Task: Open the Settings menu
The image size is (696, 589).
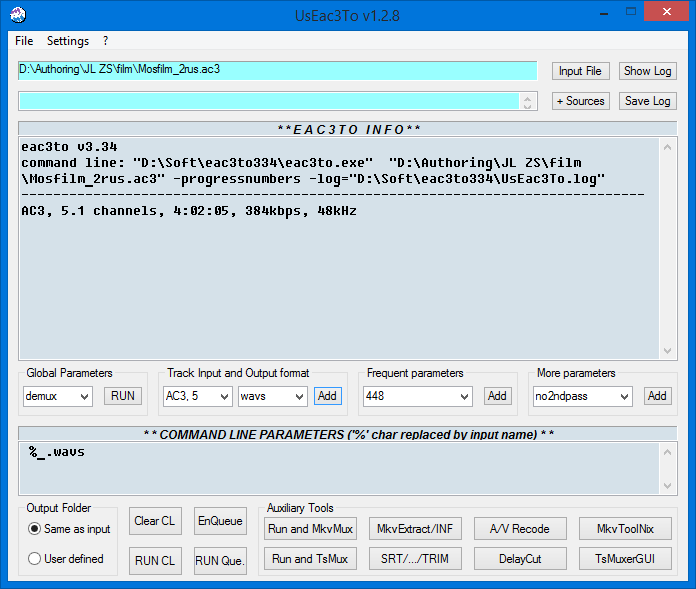Action: [68, 41]
